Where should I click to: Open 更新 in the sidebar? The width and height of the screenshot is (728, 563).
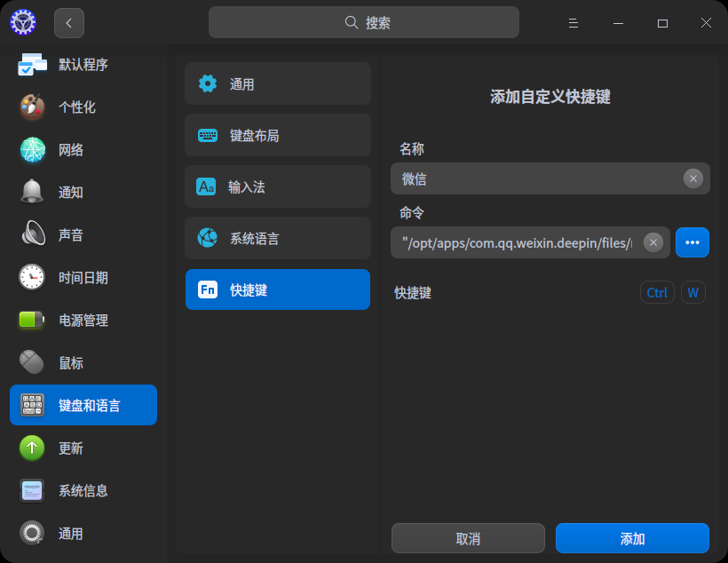coord(70,448)
